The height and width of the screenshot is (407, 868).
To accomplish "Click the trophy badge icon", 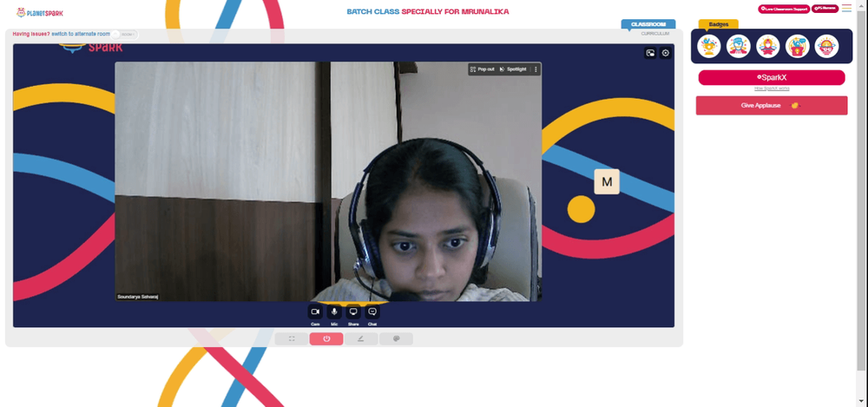I will (708, 47).
